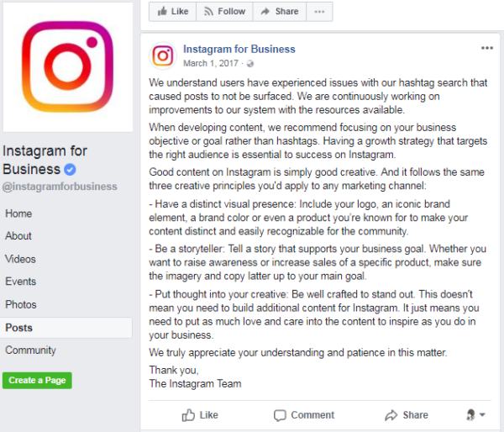This screenshot has height=432, width=504.
Task: Open the post's three-dot options menu
Action: (487, 49)
